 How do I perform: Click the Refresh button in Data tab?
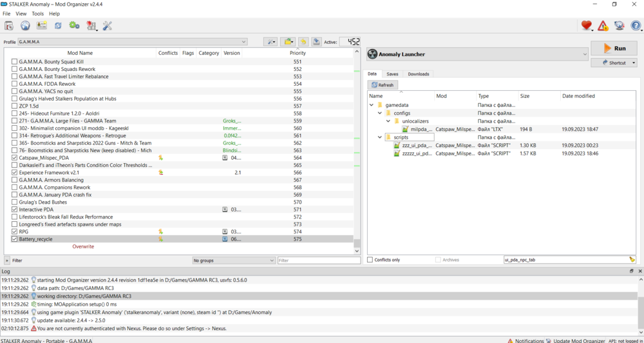(x=383, y=85)
